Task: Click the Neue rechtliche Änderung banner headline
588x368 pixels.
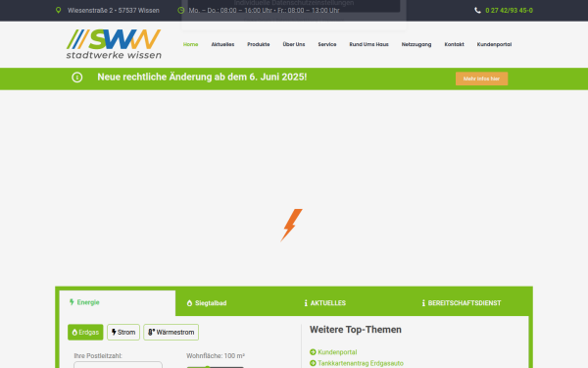Action: coord(202,77)
